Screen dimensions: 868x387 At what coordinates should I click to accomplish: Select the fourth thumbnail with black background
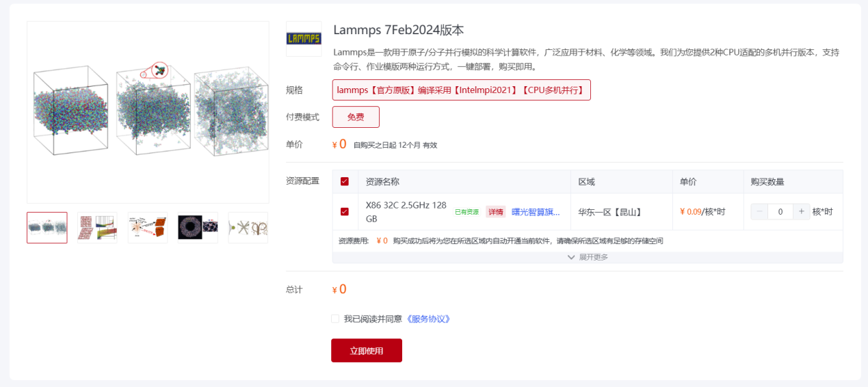click(x=198, y=228)
